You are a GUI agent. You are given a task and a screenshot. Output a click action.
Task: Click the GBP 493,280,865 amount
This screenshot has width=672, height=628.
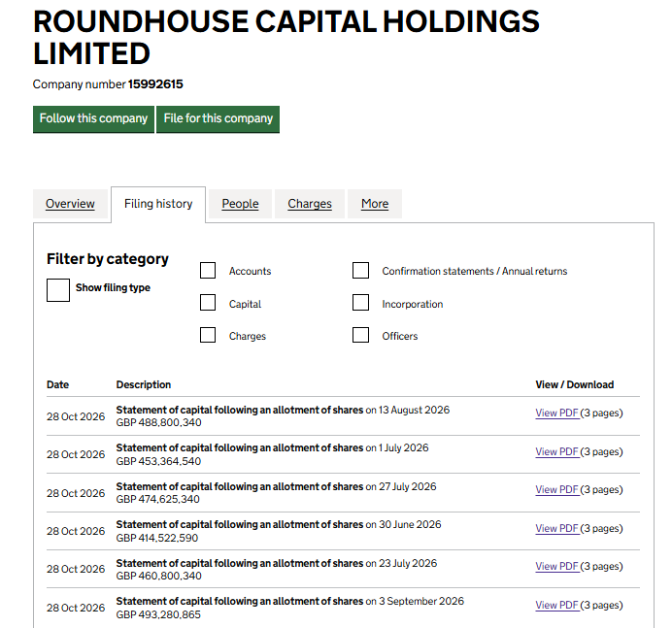158,614
